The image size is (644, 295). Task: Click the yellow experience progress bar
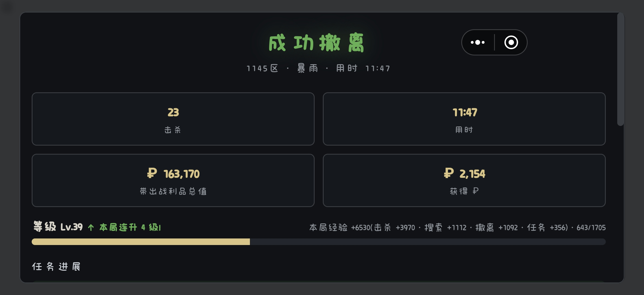click(x=141, y=242)
